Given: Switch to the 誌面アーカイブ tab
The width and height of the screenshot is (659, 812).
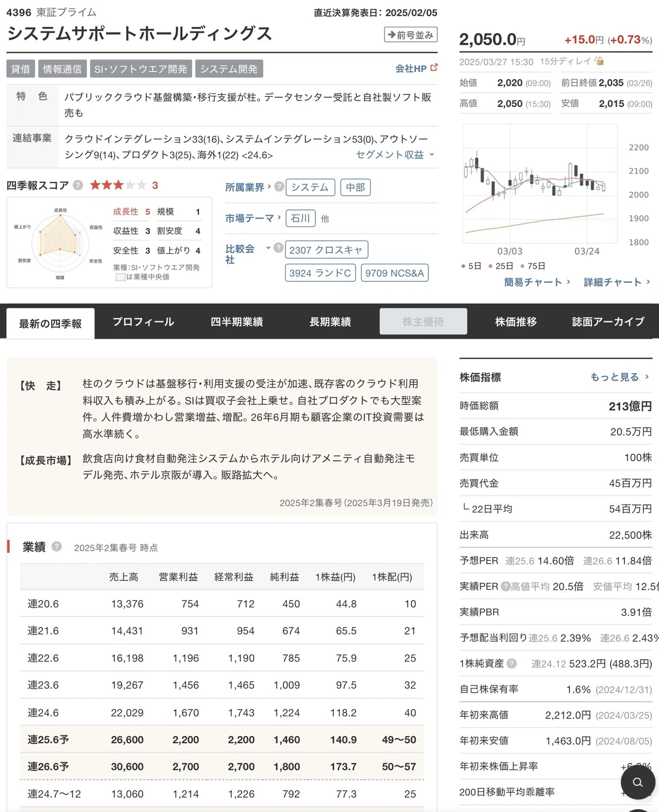Looking at the screenshot, I should click(x=608, y=322).
